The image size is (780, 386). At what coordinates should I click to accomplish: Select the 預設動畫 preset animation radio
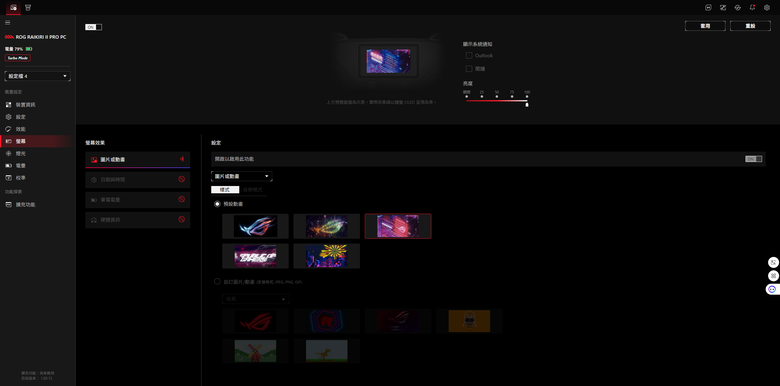tap(217, 204)
